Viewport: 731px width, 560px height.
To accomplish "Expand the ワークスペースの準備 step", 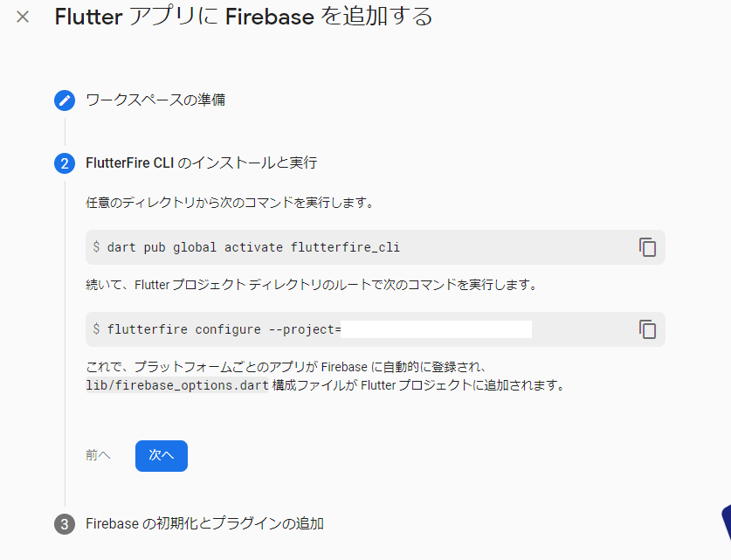I will pos(155,100).
